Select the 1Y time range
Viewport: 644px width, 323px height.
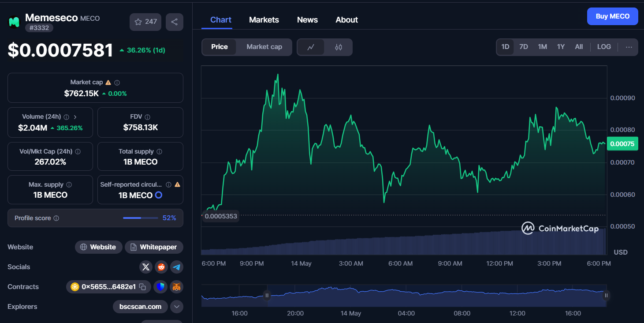561,47
